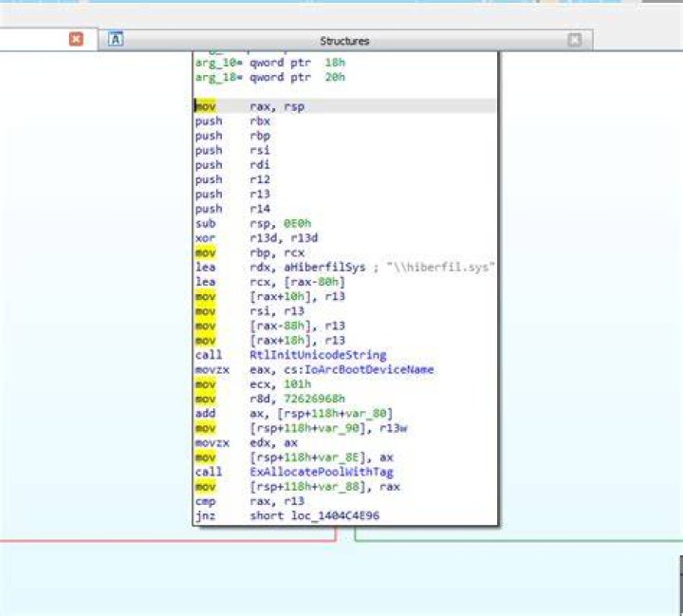The height and width of the screenshot is (616, 683).
Task: Select the 'push rsi' instruction
Action: [x=232, y=150]
